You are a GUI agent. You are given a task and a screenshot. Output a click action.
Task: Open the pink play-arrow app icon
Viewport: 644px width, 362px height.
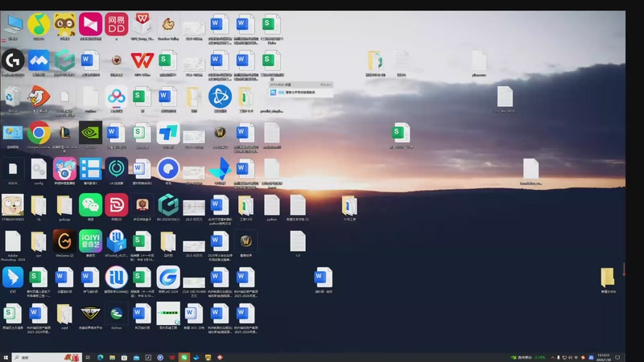point(90,26)
